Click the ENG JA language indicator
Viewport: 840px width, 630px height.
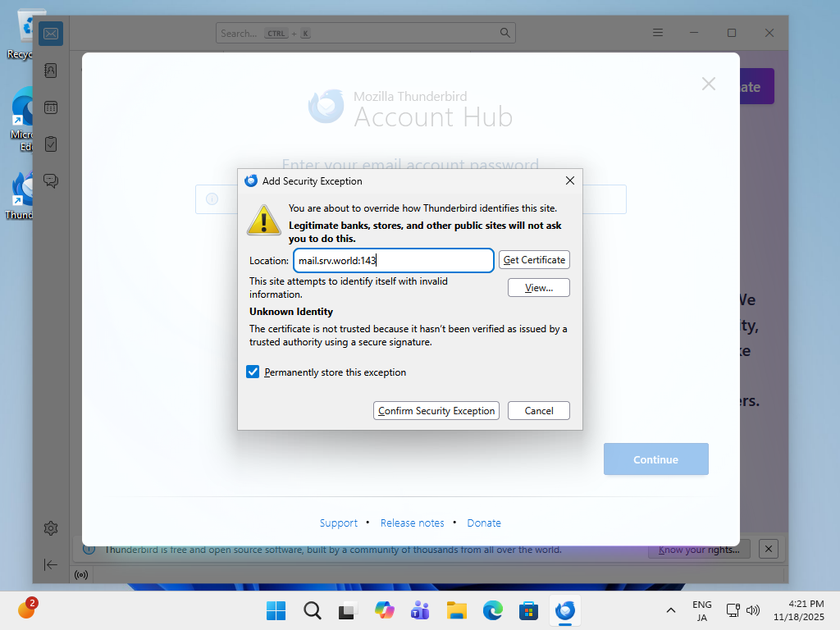point(702,610)
